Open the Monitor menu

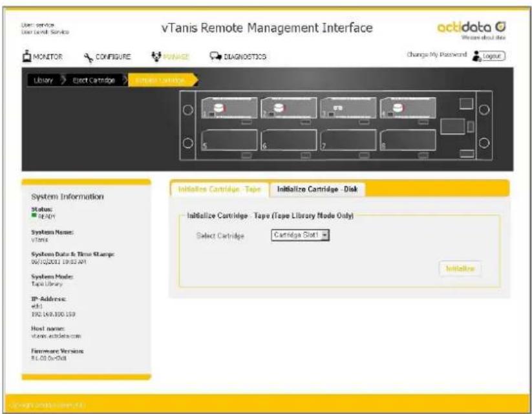point(43,56)
